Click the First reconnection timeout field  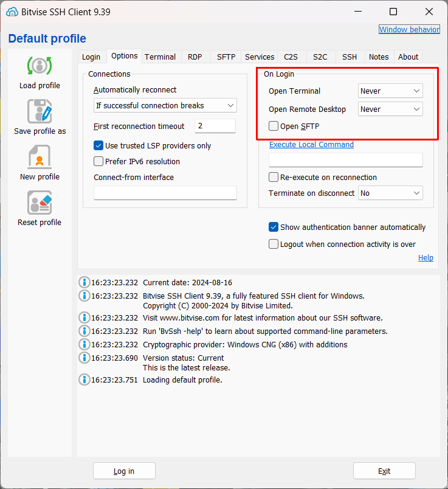pyautogui.click(x=215, y=126)
